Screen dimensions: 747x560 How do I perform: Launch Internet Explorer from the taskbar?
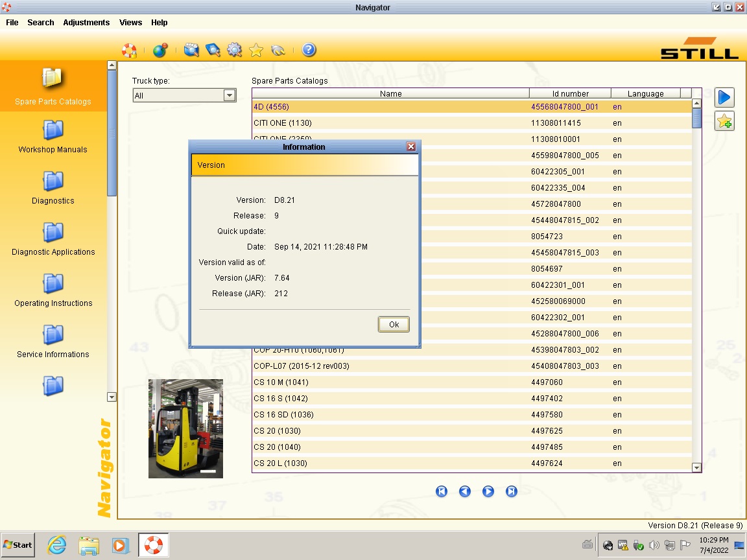56,544
